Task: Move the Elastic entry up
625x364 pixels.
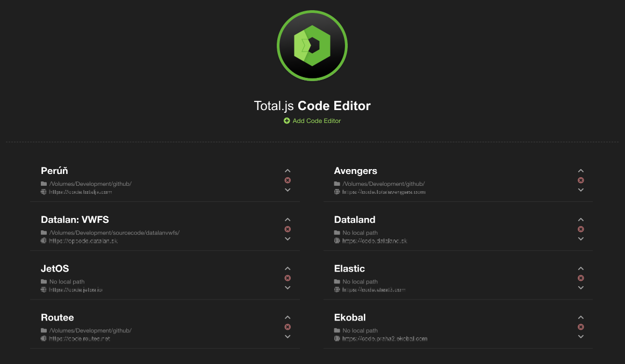Action: [x=581, y=269]
